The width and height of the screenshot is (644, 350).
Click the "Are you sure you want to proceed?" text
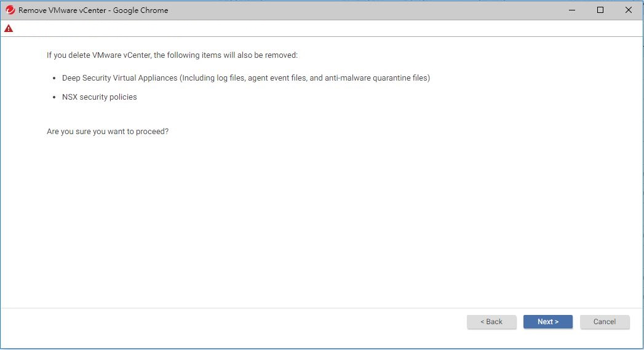pos(108,132)
